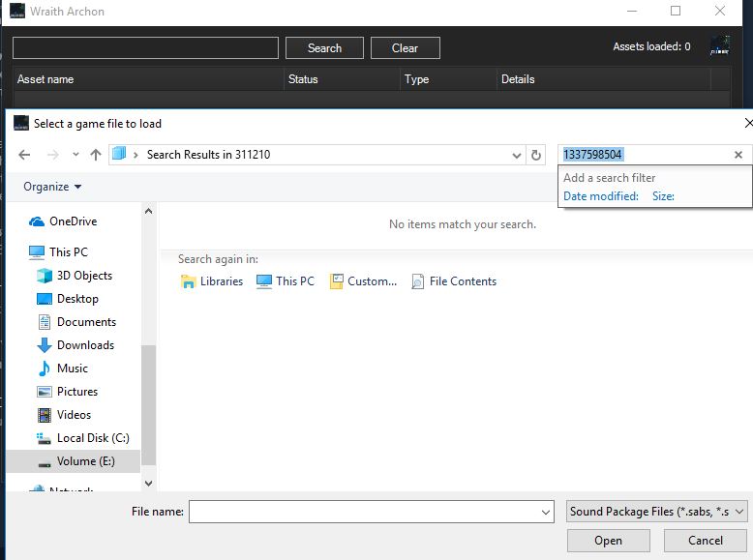Viewport: 753px width, 560px height.
Task: Click the Back arrow in file dialog
Action: pos(24,155)
